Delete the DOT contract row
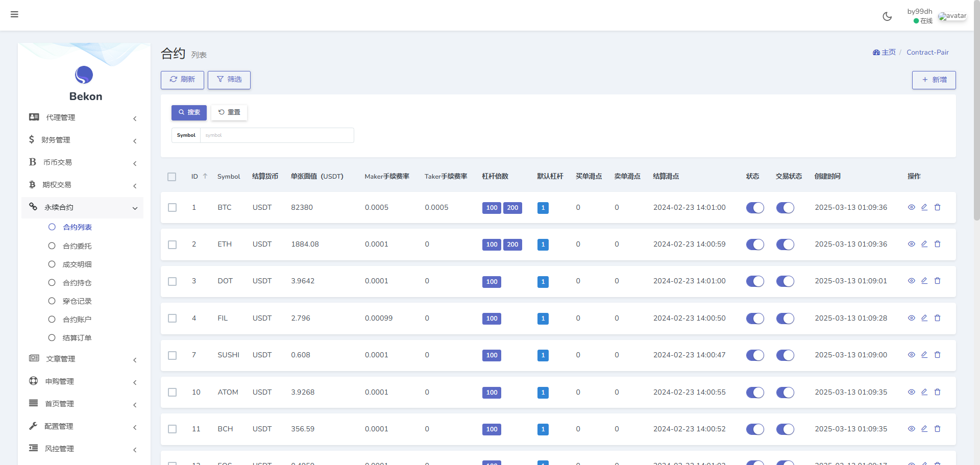 937,281
